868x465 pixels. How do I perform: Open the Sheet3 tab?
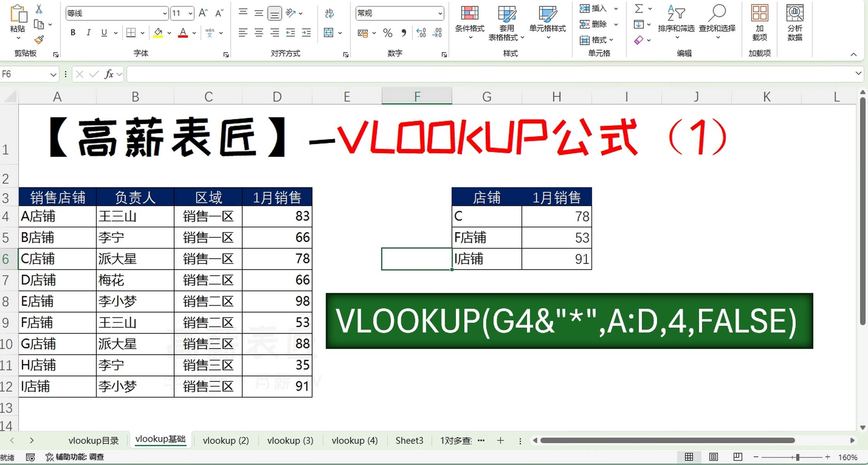(409, 440)
